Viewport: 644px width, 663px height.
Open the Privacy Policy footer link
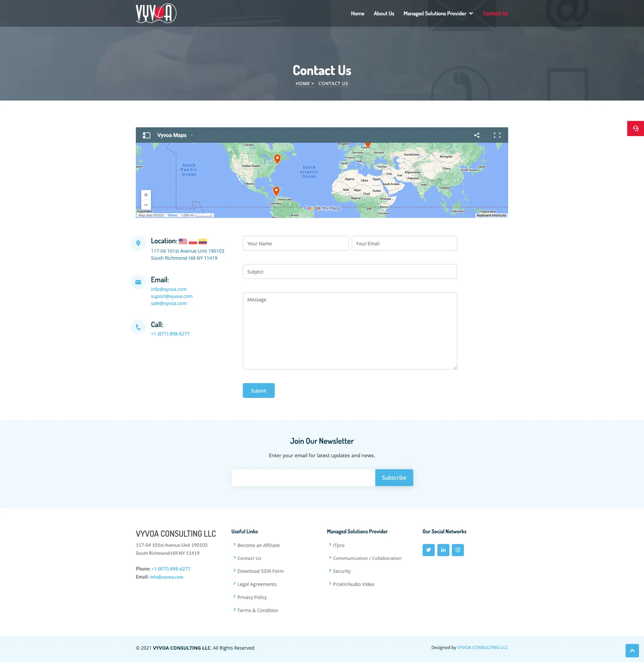(252, 597)
